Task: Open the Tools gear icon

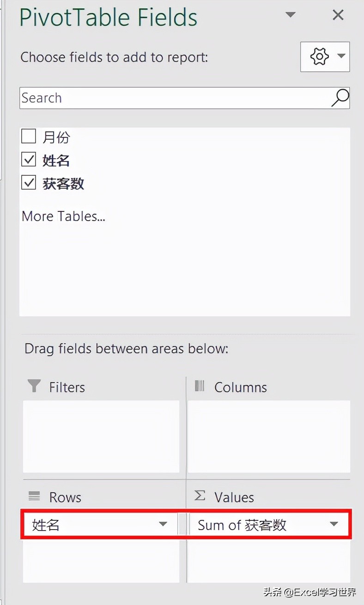Action: 320,56
